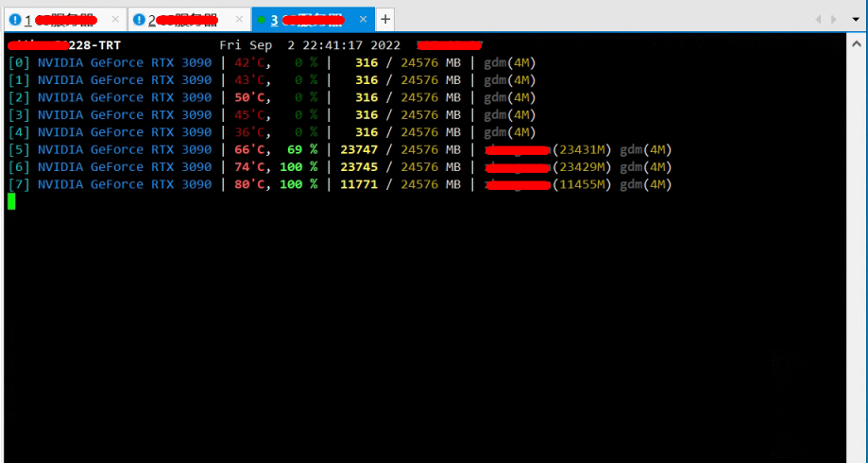Click the used memory value 23745
This screenshot has width=868, height=463.
coord(359,166)
